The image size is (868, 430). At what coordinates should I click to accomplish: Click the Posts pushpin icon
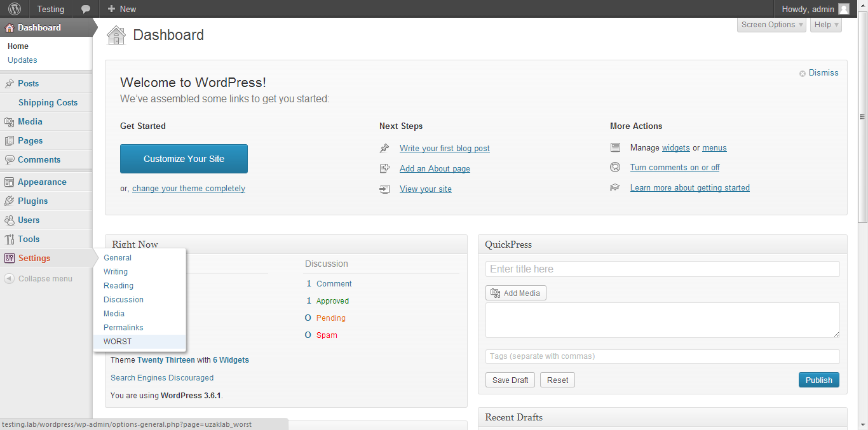click(9, 83)
